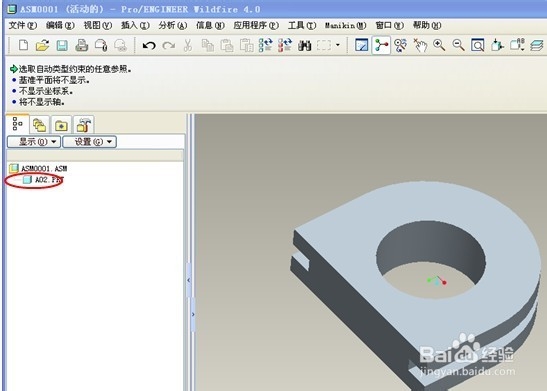Click the Regeneration manager icon

coord(285,45)
